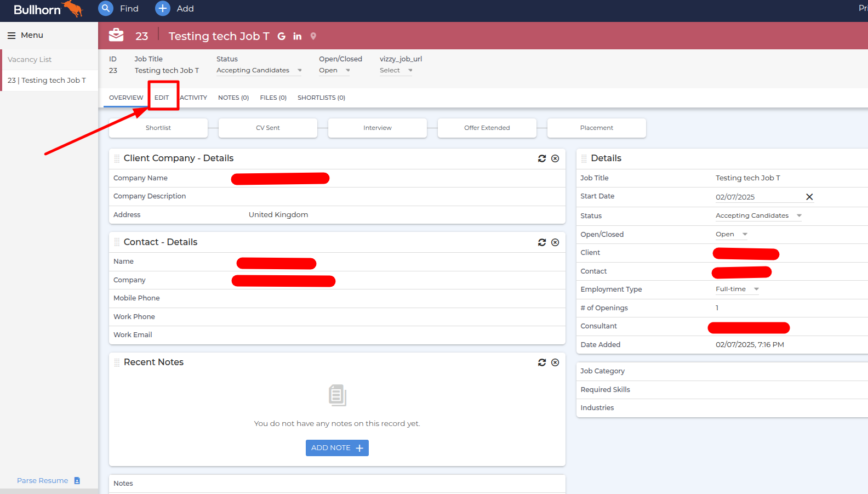Viewport: 868px width, 494px height.
Task: Clear the Start Date value
Action: [x=809, y=197]
